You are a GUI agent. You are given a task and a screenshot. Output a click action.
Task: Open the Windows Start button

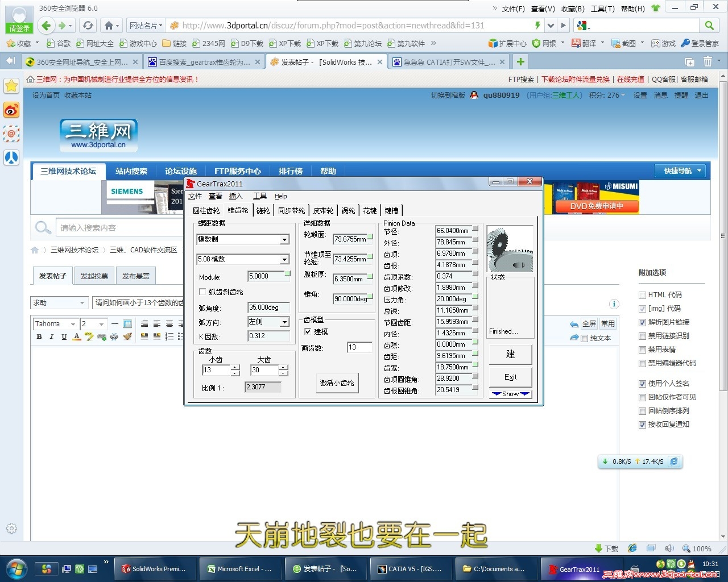pos(16,568)
